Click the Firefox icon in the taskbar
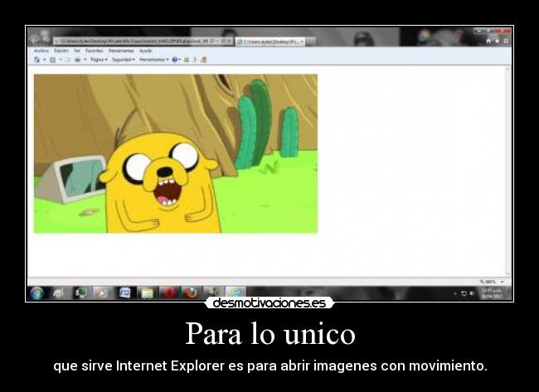Image resolution: width=539 pixels, height=392 pixels. [191, 293]
